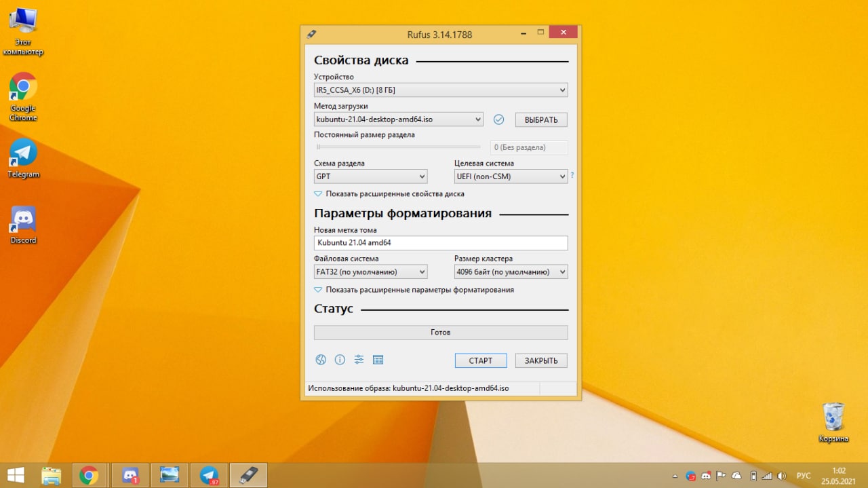This screenshot has height=488, width=868.
Task: Open Discord desktop shortcut
Action: 23,225
